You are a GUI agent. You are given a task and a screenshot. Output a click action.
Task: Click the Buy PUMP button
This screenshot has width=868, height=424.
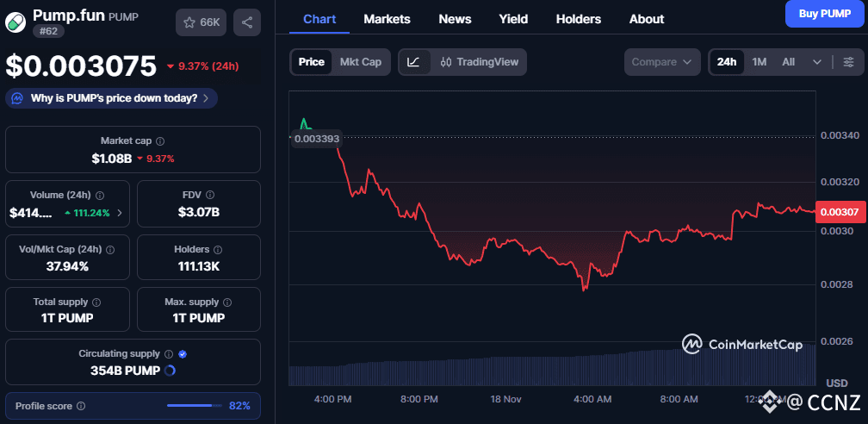(x=824, y=14)
